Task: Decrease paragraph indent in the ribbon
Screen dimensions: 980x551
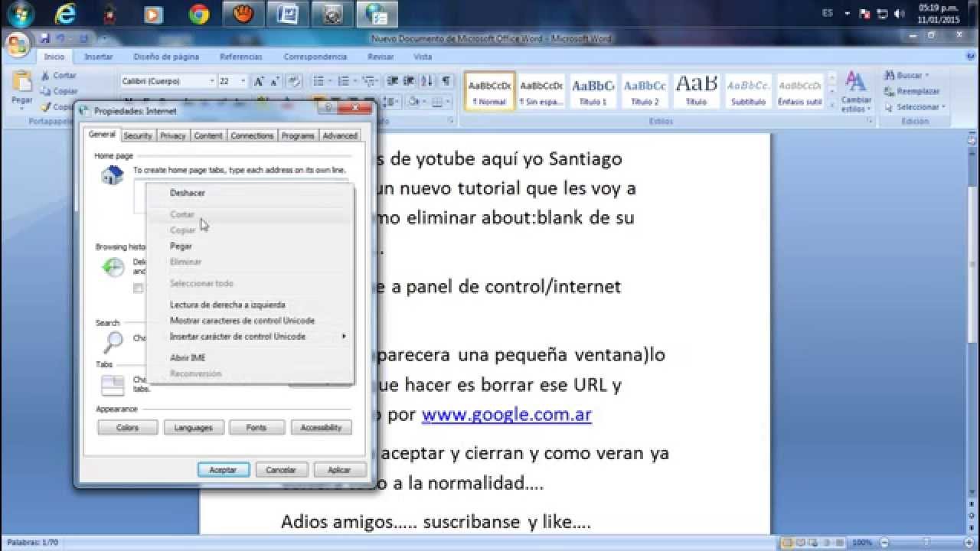Action: click(x=392, y=81)
